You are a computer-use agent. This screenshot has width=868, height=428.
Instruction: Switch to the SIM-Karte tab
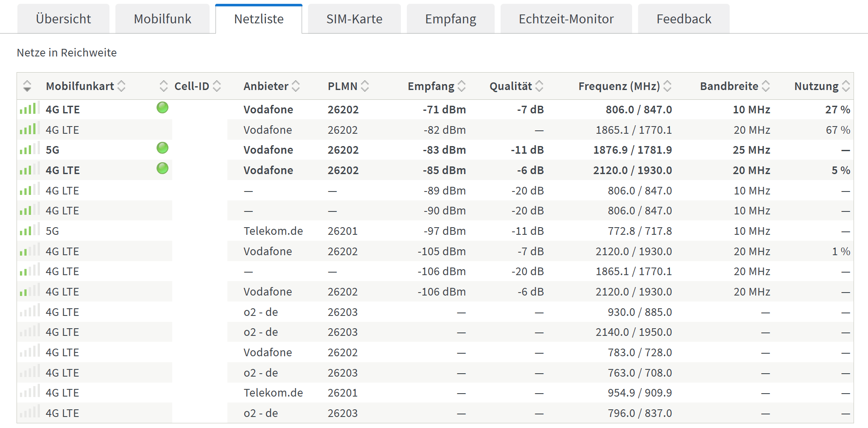354,19
